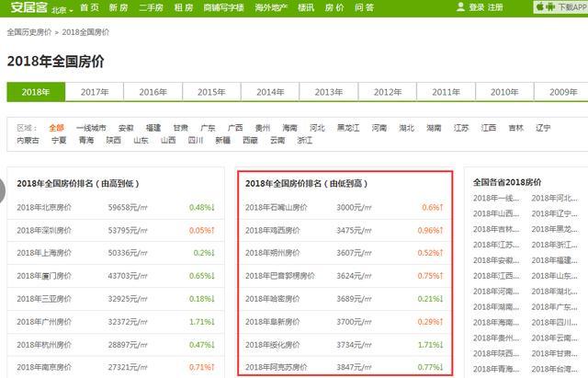The width and height of the screenshot is (588, 378).
Task: Select the 全部 region filter
Action: (x=57, y=128)
